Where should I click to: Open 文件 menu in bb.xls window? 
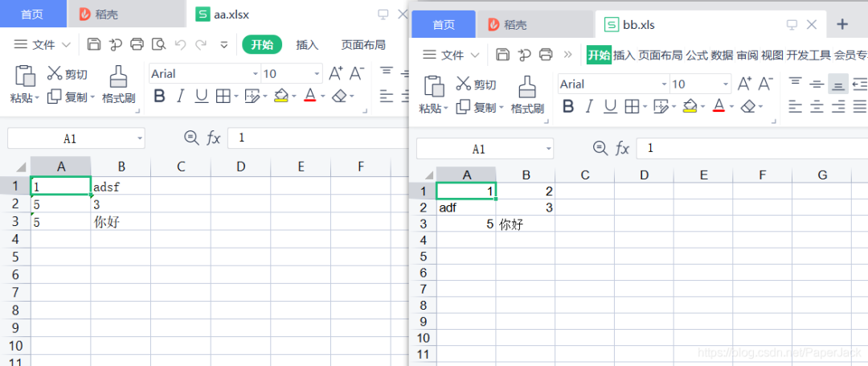coord(451,55)
